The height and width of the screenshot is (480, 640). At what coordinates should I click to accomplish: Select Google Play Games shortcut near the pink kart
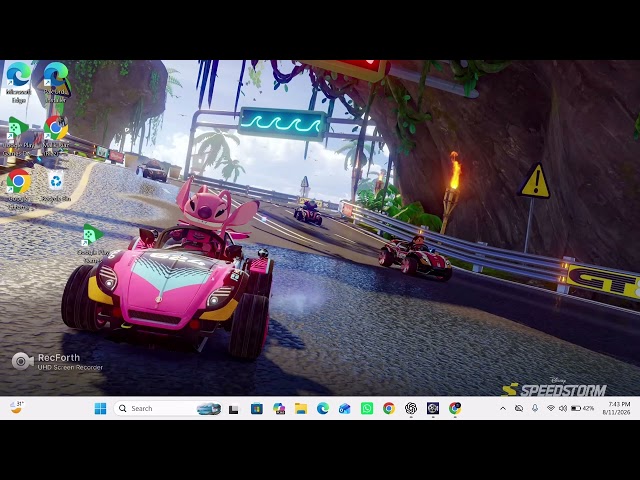(93, 243)
